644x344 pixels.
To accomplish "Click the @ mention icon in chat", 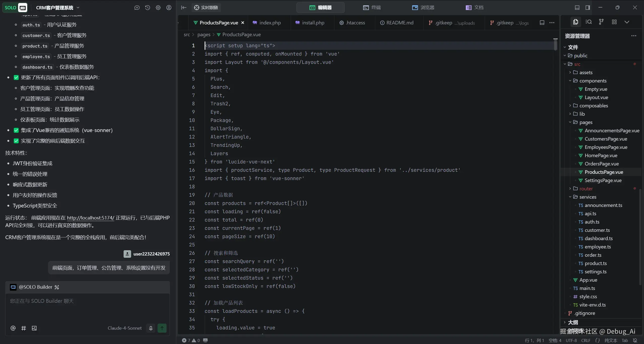I will click(13, 328).
